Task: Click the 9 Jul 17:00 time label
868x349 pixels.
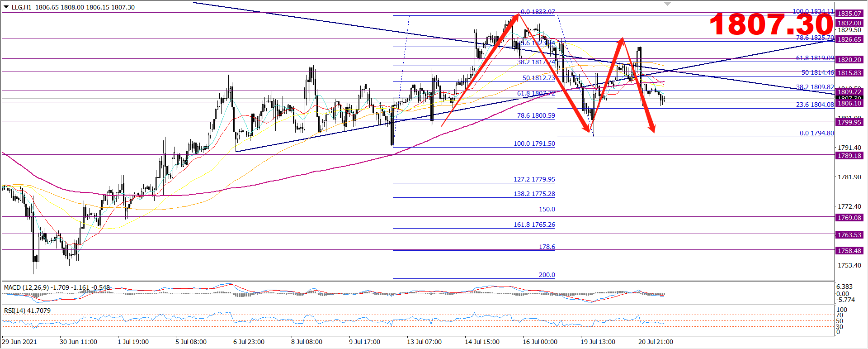Action: pyautogui.click(x=365, y=342)
